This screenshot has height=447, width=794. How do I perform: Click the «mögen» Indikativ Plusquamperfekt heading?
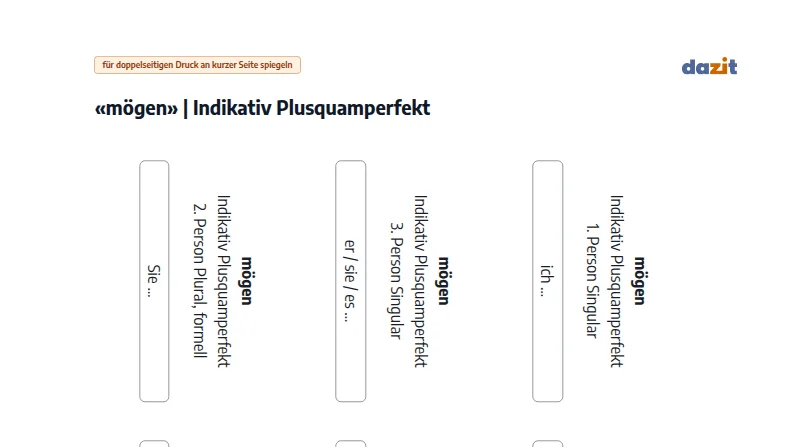pyautogui.click(x=262, y=108)
